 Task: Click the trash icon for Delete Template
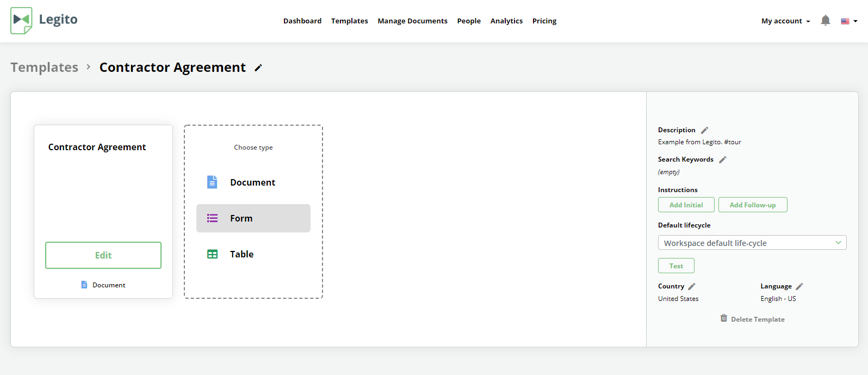724,318
